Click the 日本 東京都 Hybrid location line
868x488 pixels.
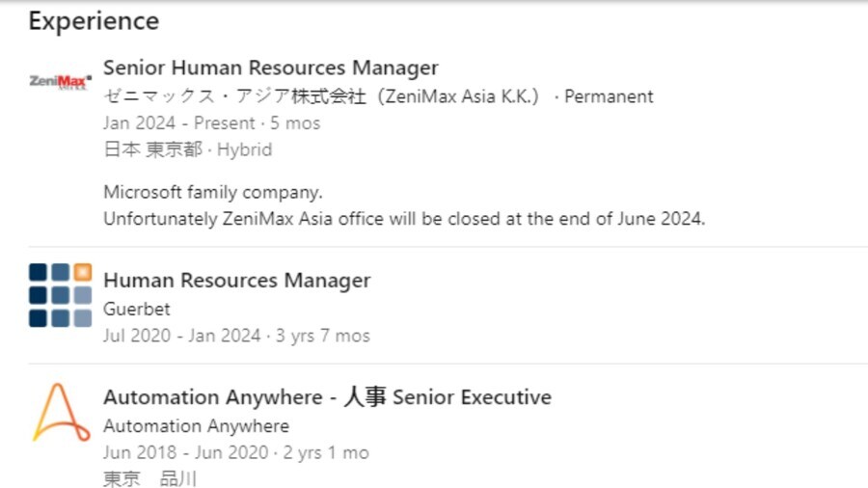point(188,149)
